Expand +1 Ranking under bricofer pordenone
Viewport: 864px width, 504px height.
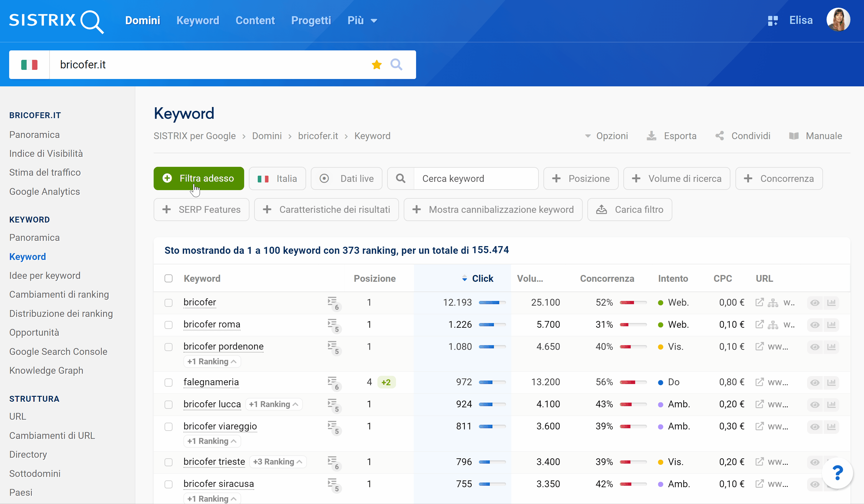click(x=212, y=361)
